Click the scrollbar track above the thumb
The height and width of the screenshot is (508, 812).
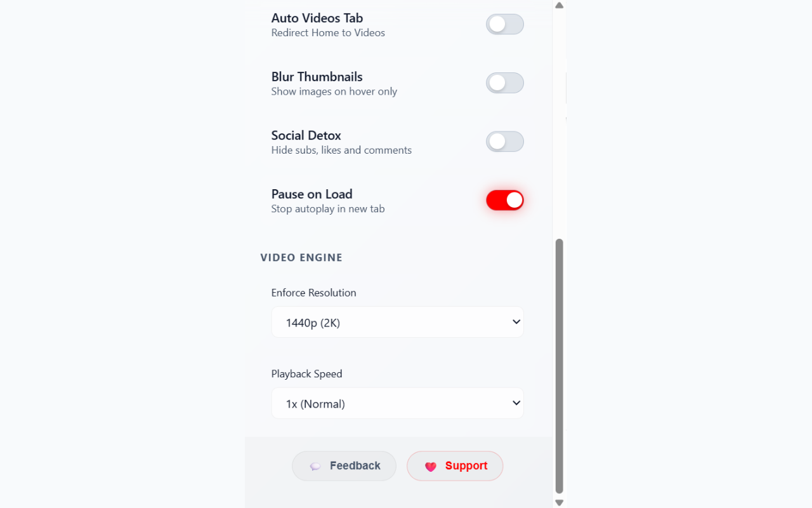[559, 124]
